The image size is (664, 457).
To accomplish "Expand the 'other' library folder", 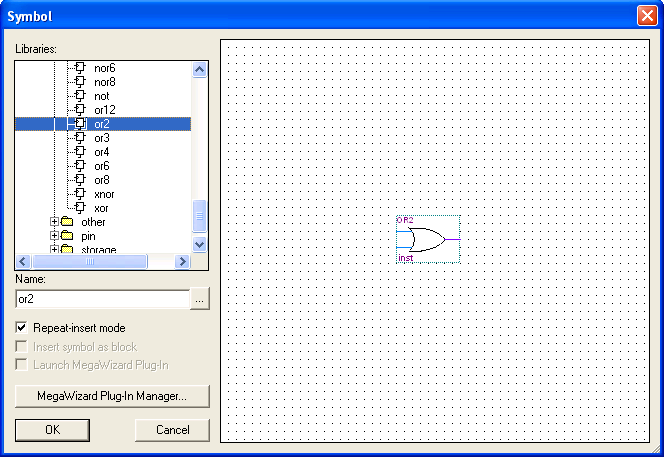I will (55, 222).
